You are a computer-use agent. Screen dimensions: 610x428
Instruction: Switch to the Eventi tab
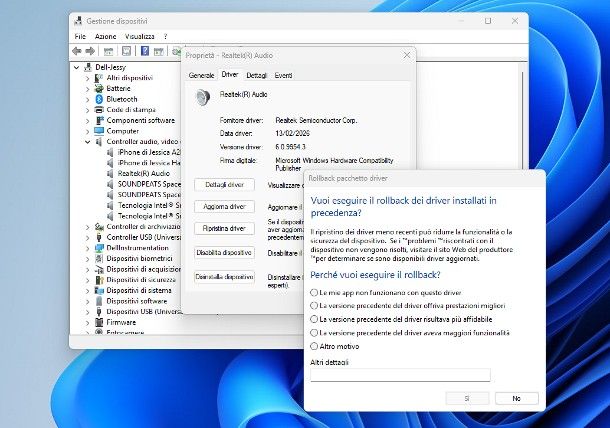pyautogui.click(x=283, y=75)
